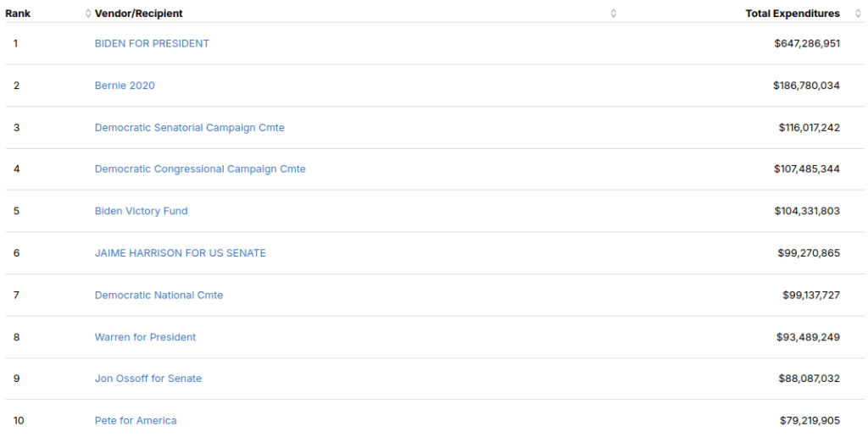
Task: Sort table by Rank column arrows
Action: 87,14
